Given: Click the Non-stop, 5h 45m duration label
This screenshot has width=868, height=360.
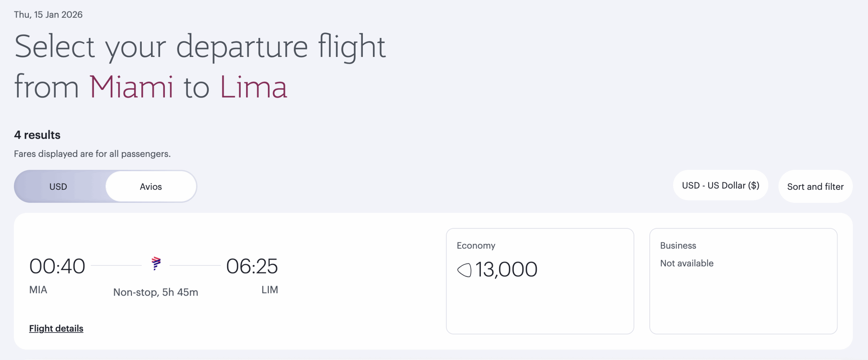Looking at the screenshot, I should [156, 292].
